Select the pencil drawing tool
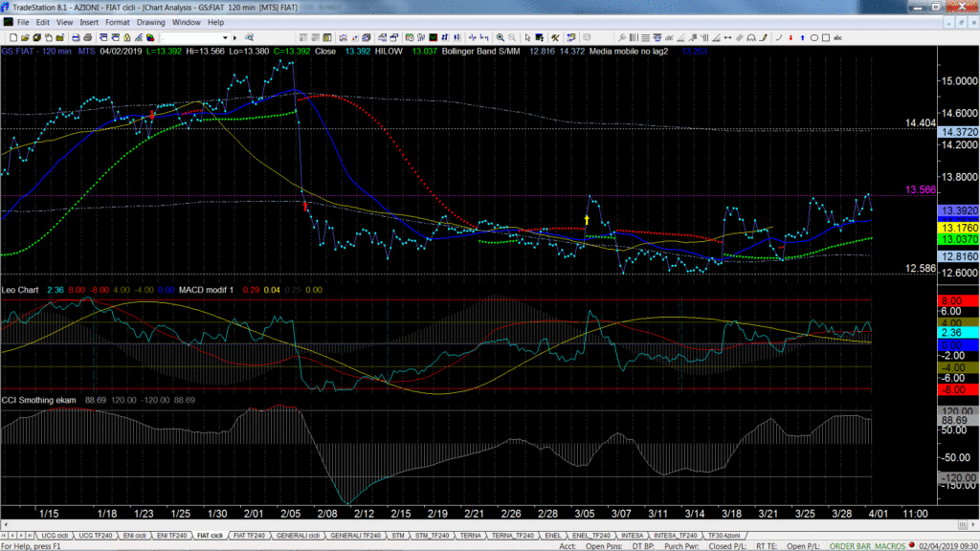The width and height of the screenshot is (980, 551). click(x=763, y=37)
